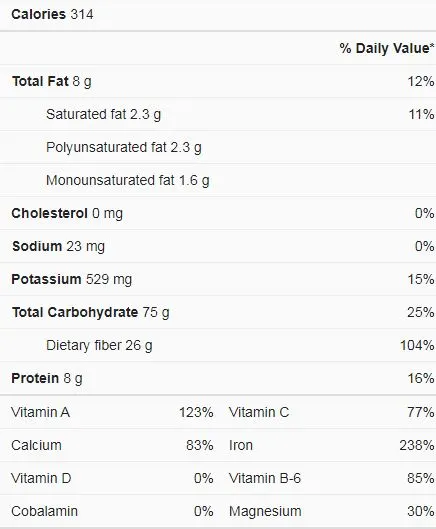
Task: Select Monounsaturated fat 1.6 g row
Action: (x=218, y=180)
